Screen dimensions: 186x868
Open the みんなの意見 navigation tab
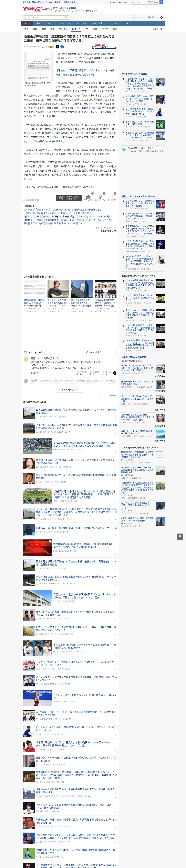tap(98, 24)
